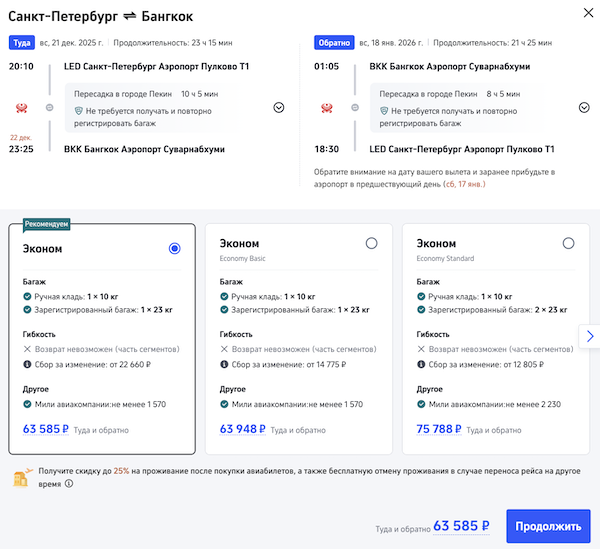Click the shield icon in outbound baggage note
The height and width of the screenshot is (549, 600).
pyautogui.click(x=79, y=111)
